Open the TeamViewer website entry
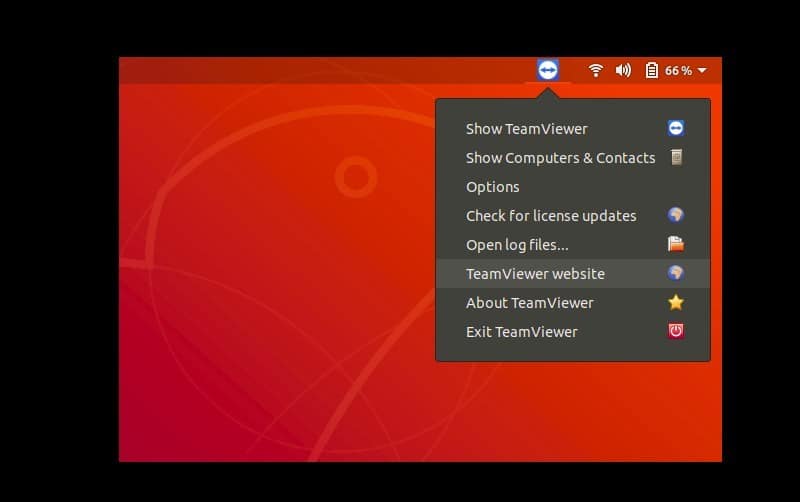The width and height of the screenshot is (800, 502). coord(573,274)
